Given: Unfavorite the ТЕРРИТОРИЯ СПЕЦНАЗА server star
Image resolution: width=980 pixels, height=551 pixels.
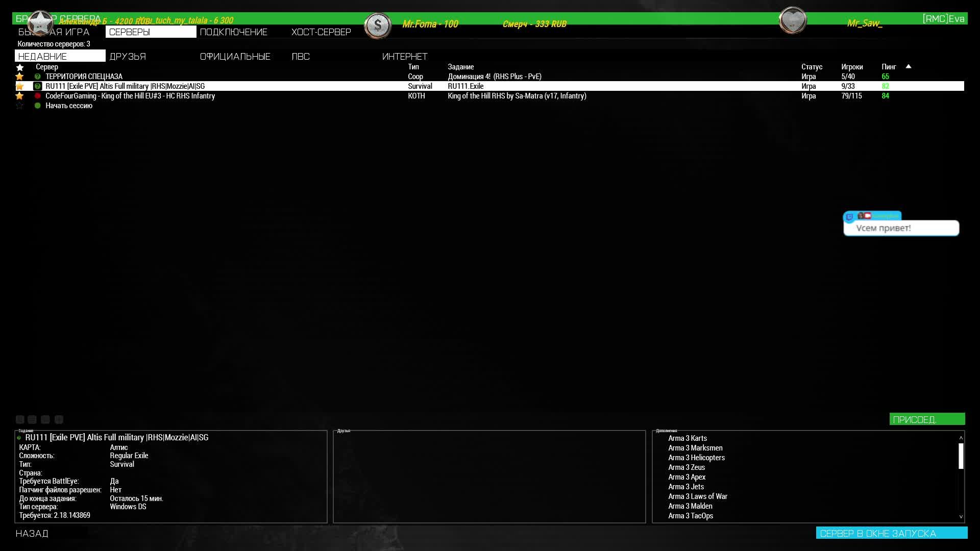Looking at the screenshot, I should pos(20,77).
